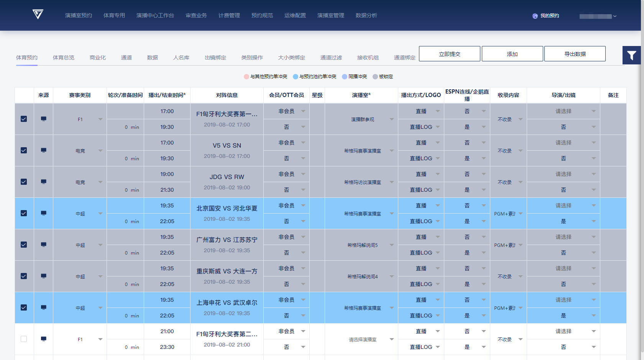
Task: Uncheck the 上海申花 VS 武汉卓尔 row checkbox
Action: [x=24, y=307]
